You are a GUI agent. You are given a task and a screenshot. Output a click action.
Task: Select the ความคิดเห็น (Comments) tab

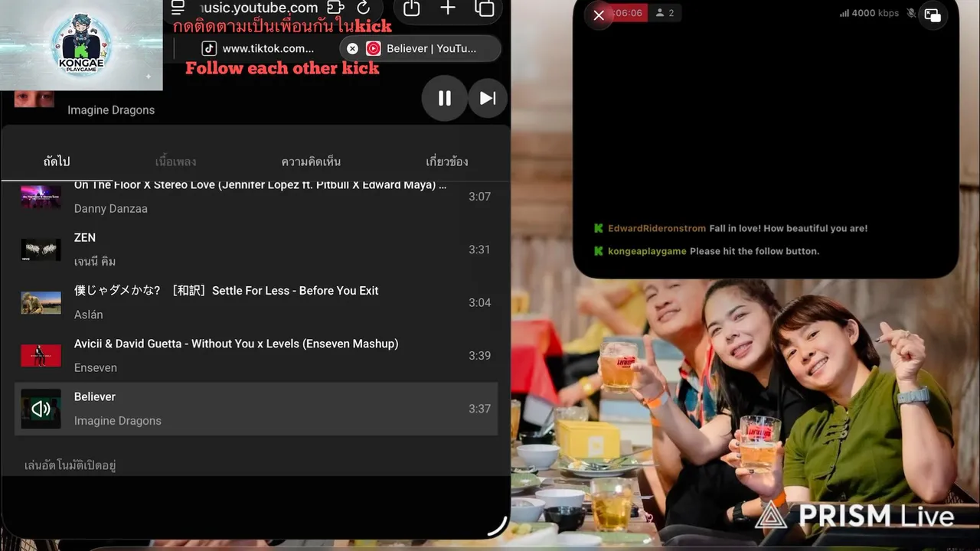point(311,161)
